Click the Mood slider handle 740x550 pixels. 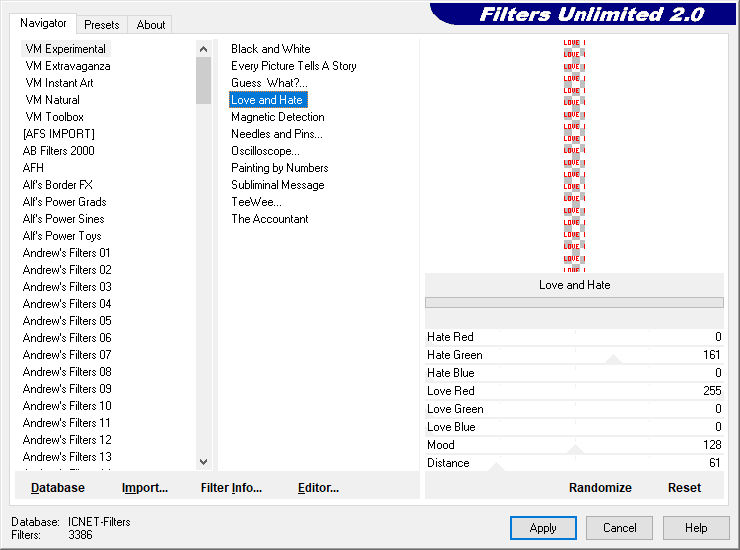tap(574, 449)
